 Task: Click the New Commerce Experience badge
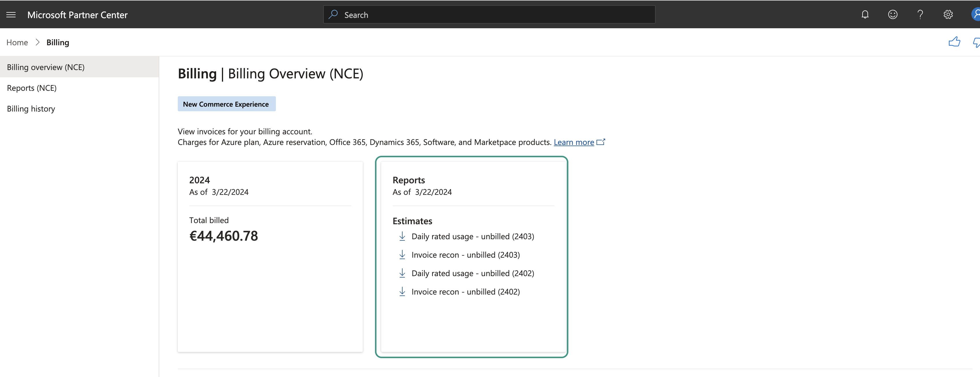226,104
